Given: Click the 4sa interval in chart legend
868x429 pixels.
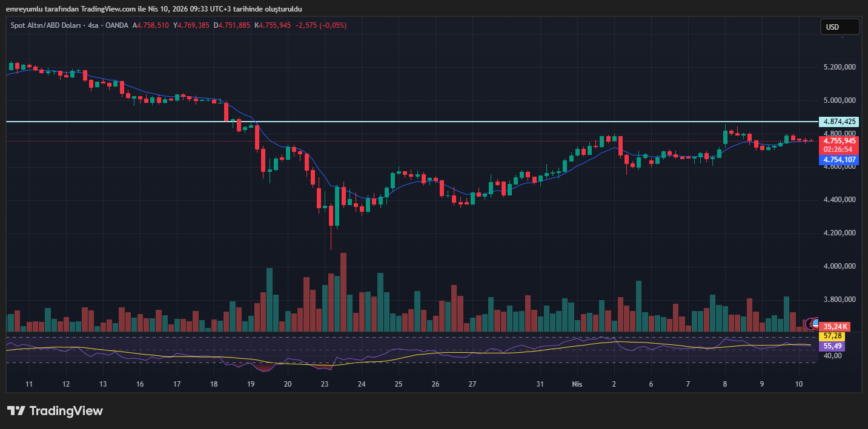Looking at the screenshot, I should 93,25.
